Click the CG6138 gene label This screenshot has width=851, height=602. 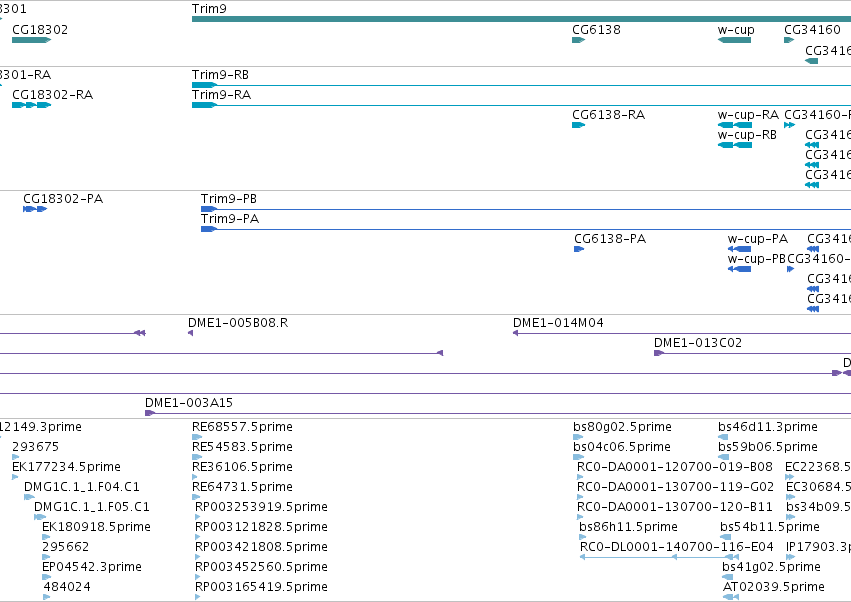point(596,30)
